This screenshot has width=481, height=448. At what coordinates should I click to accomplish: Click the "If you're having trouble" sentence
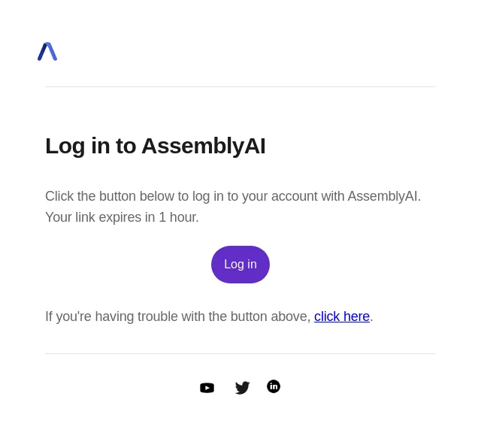pyautogui.click(x=209, y=316)
